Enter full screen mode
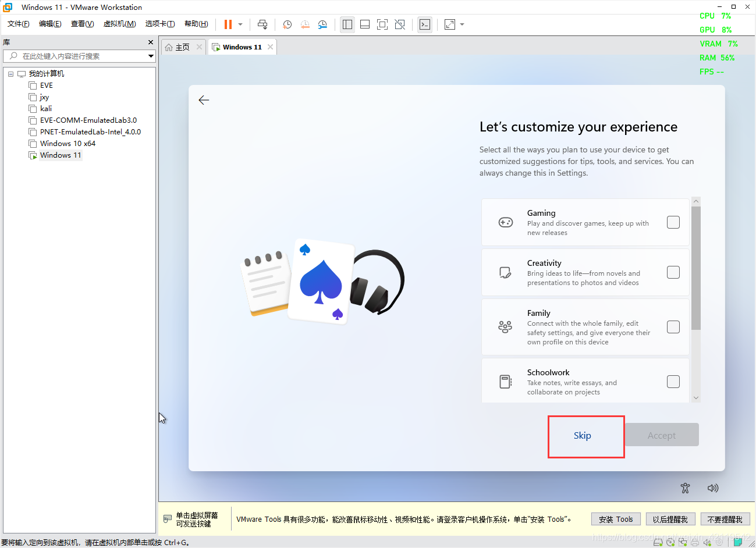 point(382,24)
